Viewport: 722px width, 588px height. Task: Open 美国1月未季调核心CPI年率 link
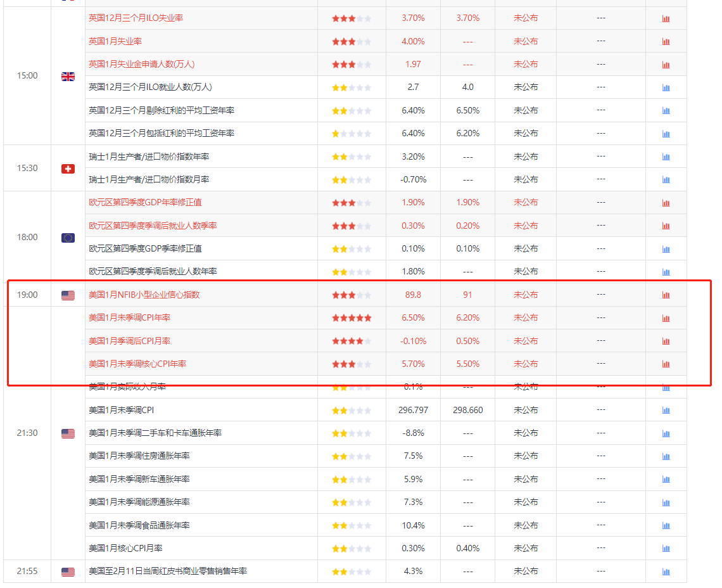[137, 364]
